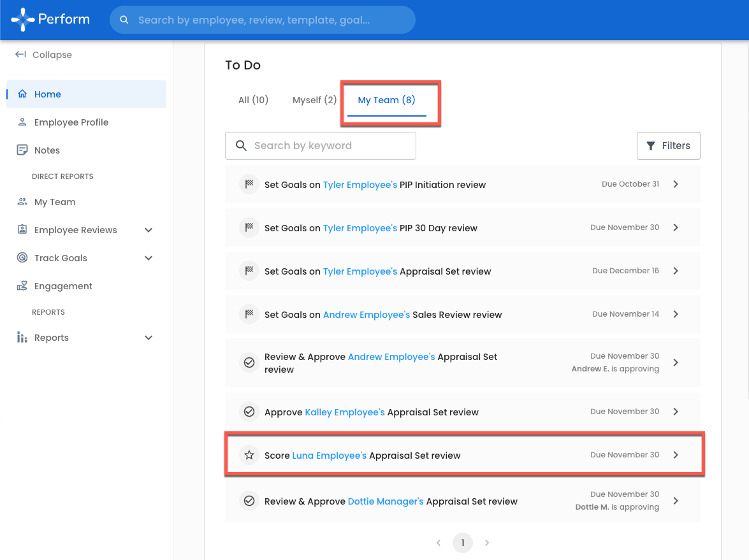Image resolution: width=749 pixels, height=560 pixels.
Task: Click the Collapse arrow icon in sidebar
Action: click(x=20, y=54)
